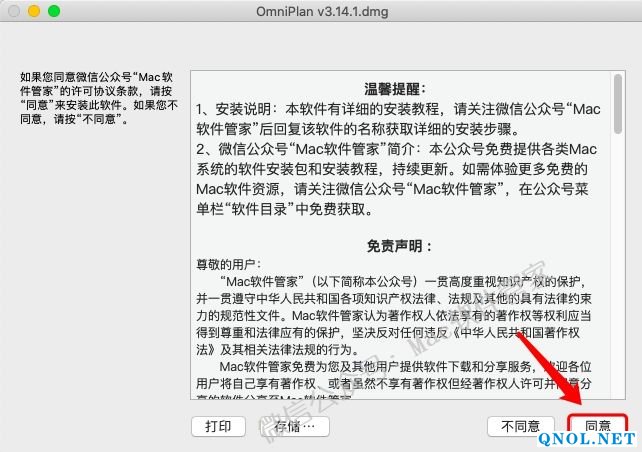Click the 打印 (Print) button
This screenshot has width=642, height=452.
tap(218, 427)
